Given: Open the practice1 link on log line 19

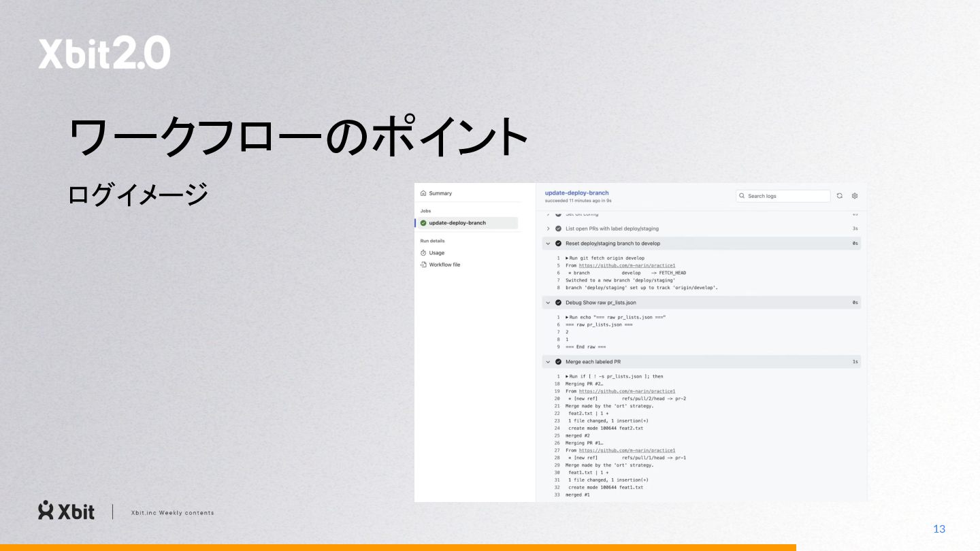Looking at the screenshot, I should (x=627, y=391).
